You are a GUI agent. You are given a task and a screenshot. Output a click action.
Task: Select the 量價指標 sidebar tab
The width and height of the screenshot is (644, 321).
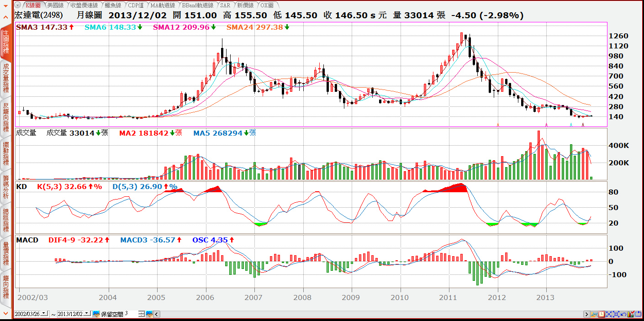tap(6, 253)
